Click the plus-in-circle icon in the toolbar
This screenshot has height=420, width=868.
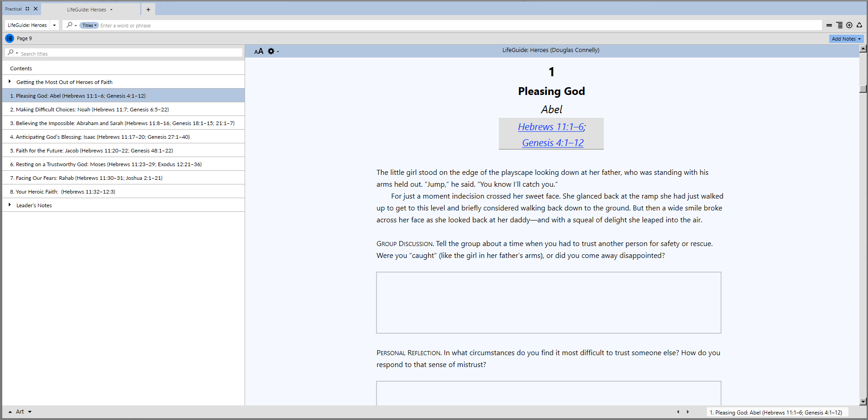(x=849, y=25)
